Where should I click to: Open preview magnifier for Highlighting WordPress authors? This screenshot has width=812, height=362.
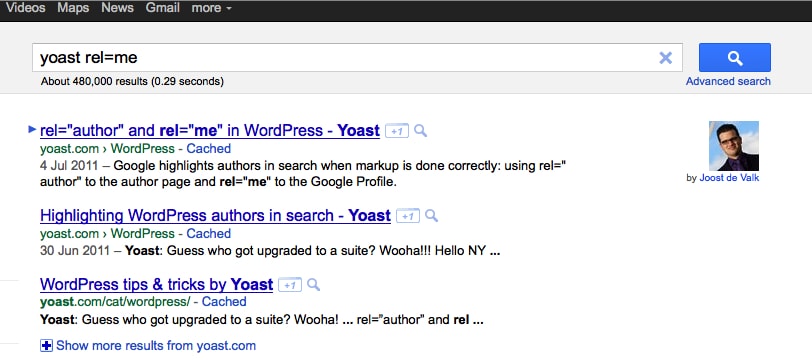click(431, 215)
